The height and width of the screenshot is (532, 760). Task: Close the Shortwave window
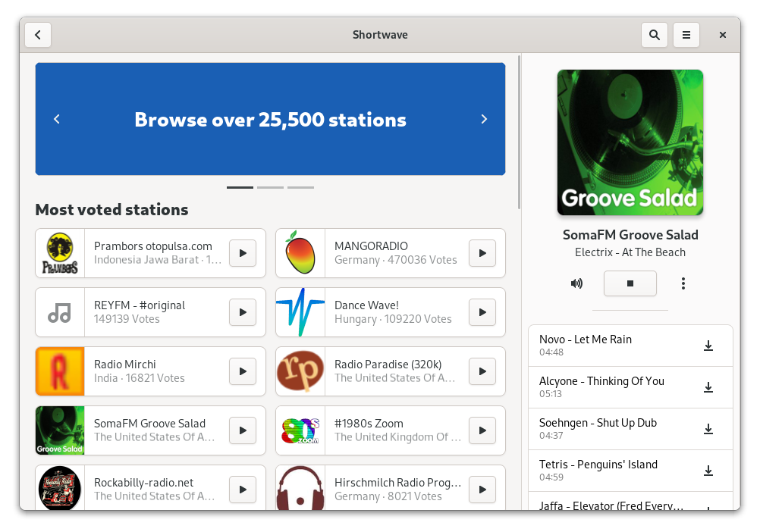click(723, 35)
